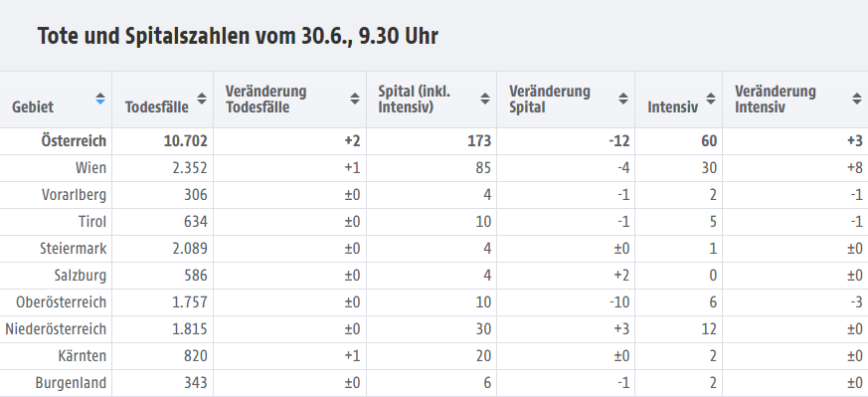Click Intensiv column sort arrows
The height and width of the screenshot is (397, 868).
tap(711, 99)
